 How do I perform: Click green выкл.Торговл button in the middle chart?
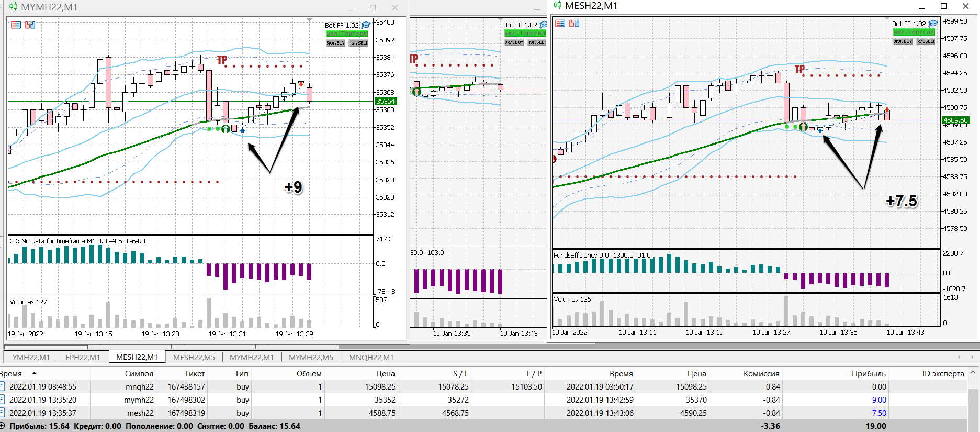point(525,33)
